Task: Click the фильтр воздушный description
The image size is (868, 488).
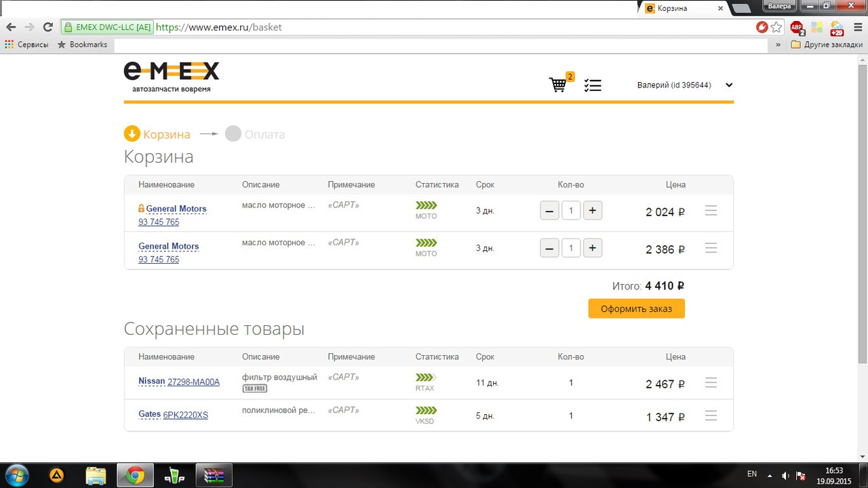Action: (x=279, y=377)
